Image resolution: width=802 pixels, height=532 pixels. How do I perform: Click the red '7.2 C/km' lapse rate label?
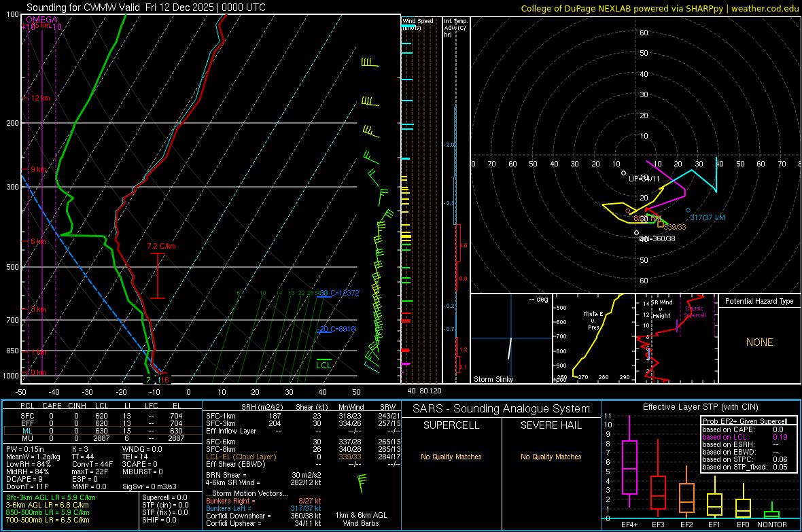pyautogui.click(x=161, y=246)
